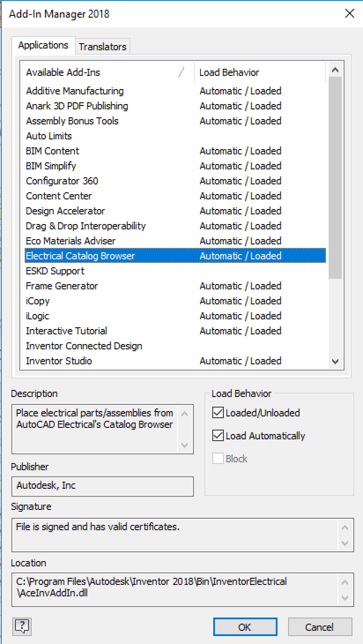
Task: Switch to the Translators tab
Action: (x=103, y=47)
